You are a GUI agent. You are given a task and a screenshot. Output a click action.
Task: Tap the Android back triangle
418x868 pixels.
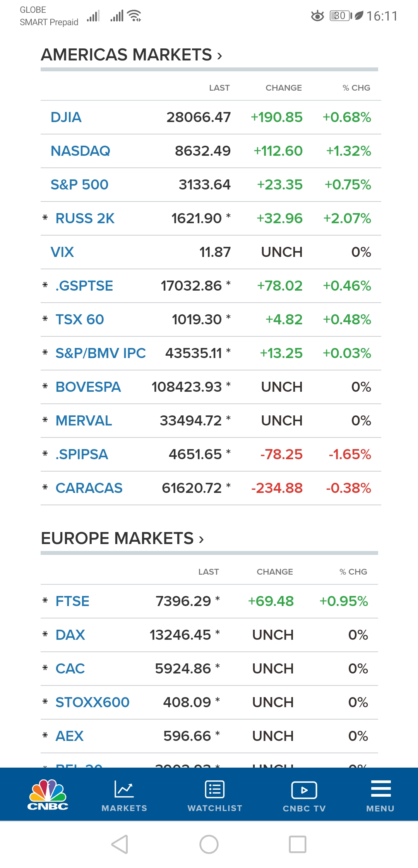click(x=120, y=844)
